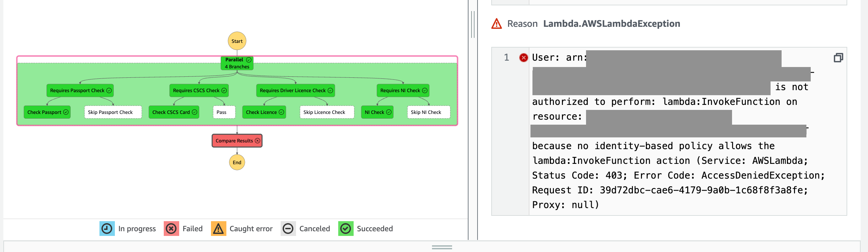The width and height of the screenshot is (868, 252).
Task: Select the Requires Driver Licence Check state
Action: click(295, 90)
